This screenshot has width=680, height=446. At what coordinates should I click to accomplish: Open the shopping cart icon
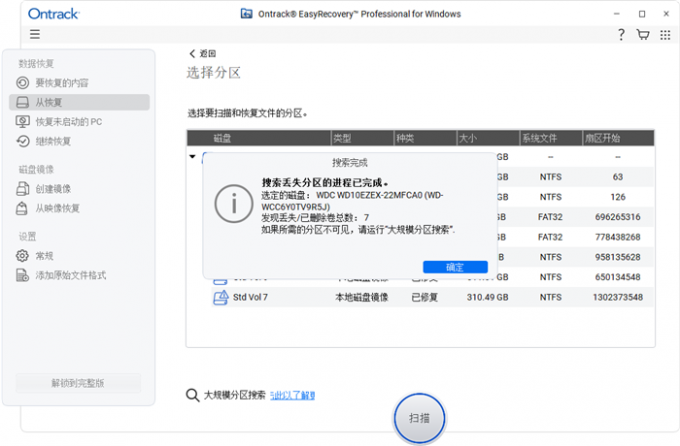coord(643,34)
